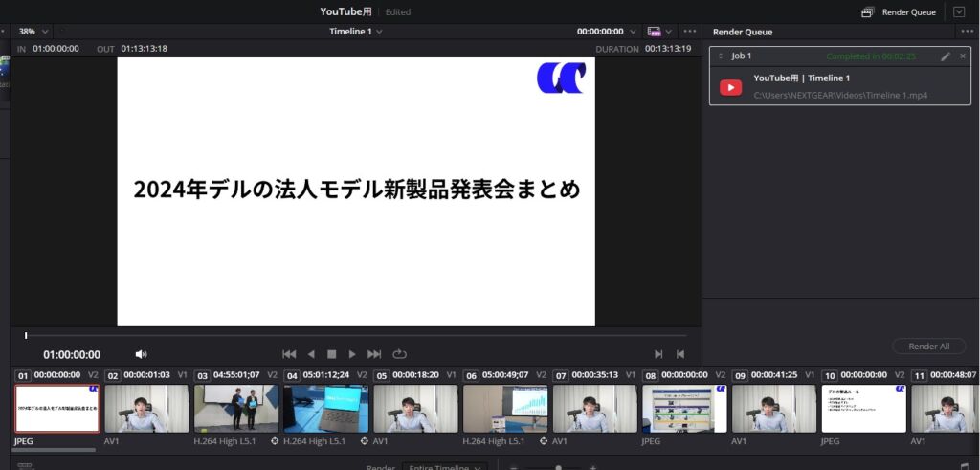Expand the top-right panel collapse arrow
The width and height of the screenshot is (980, 470).
click(959, 11)
